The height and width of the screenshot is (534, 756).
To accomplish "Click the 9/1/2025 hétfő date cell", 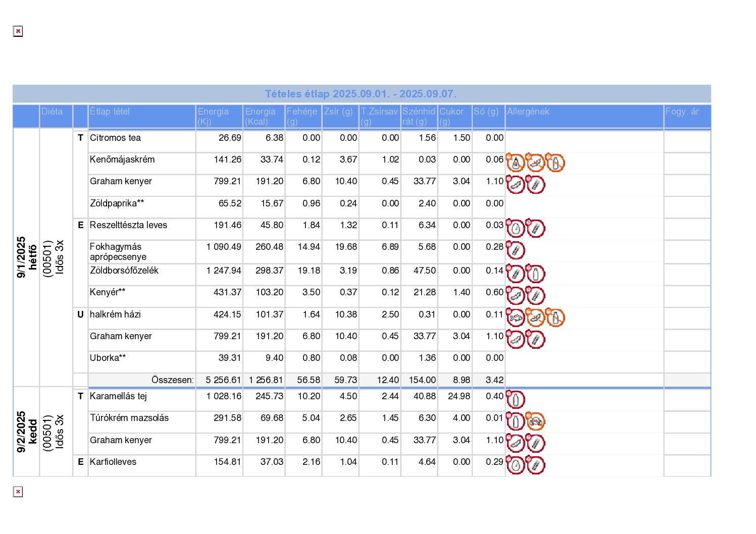I will tap(26, 257).
